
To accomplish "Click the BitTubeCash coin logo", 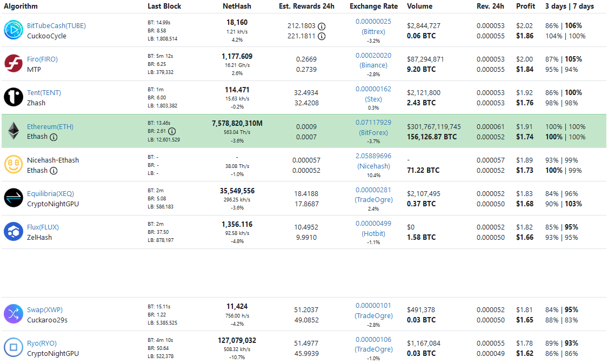I will tap(14, 30).
